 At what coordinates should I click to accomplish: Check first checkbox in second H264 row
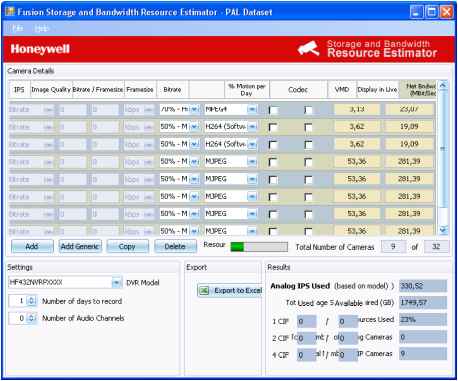[x=273, y=144]
